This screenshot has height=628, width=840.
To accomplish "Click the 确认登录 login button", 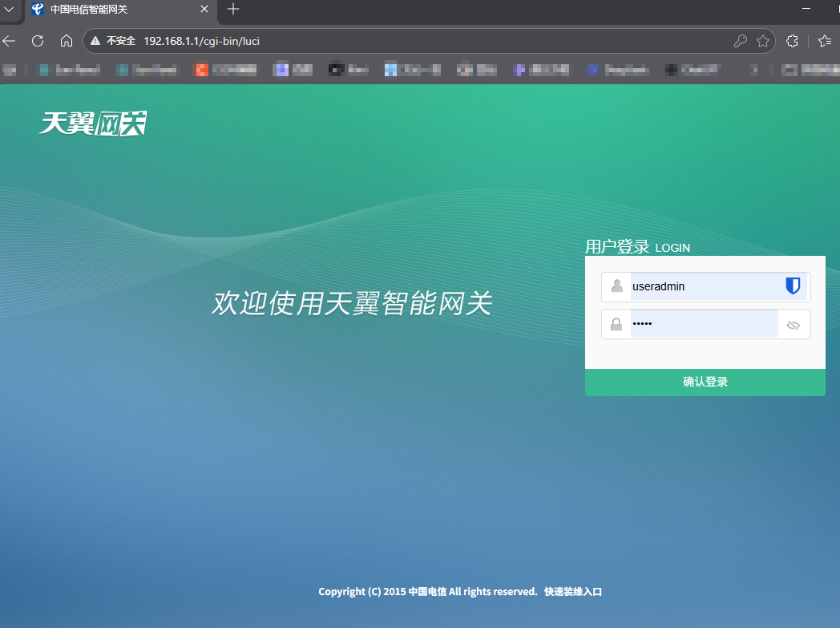I will coord(705,382).
